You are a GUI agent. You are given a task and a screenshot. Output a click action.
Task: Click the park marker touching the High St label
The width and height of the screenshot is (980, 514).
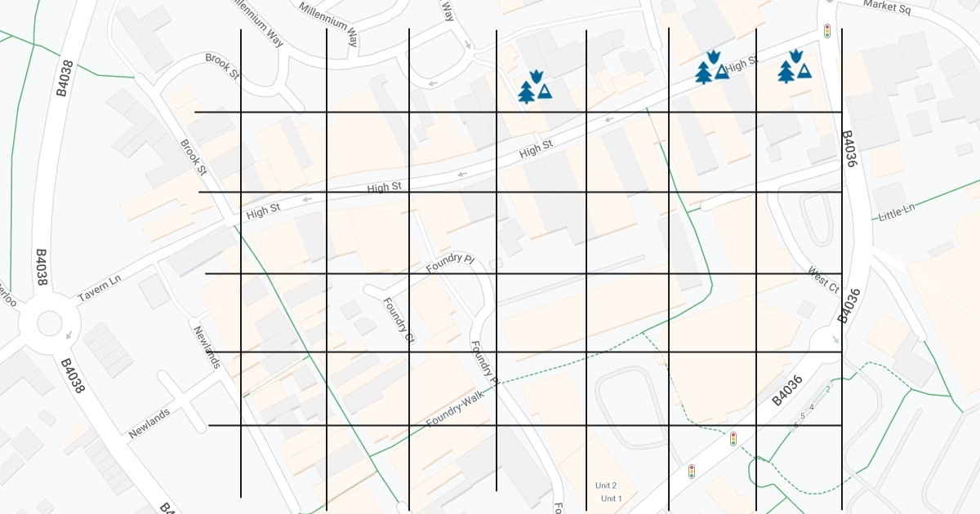711,67
